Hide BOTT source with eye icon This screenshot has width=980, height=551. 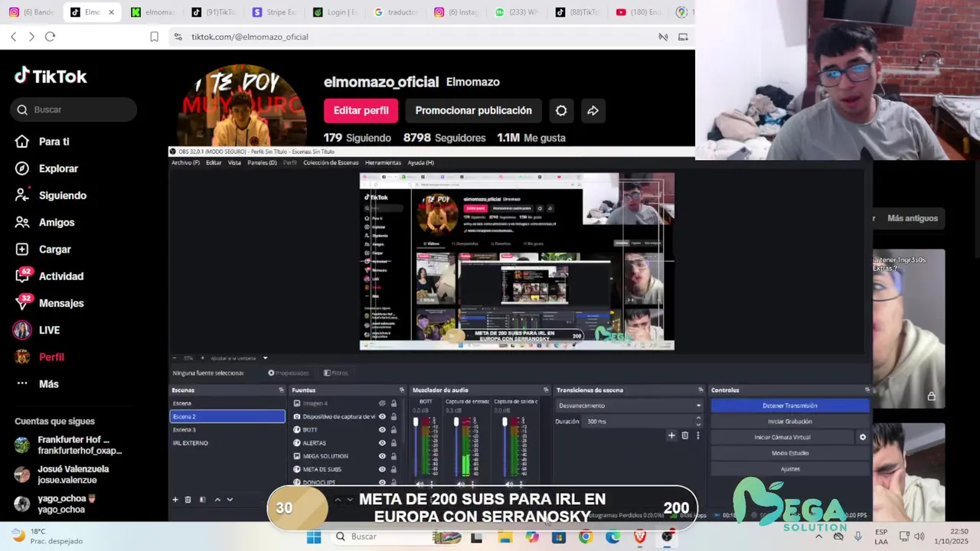point(382,429)
